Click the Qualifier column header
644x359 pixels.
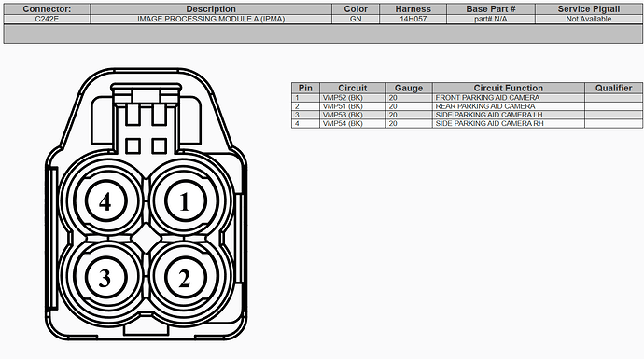point(613,88)
